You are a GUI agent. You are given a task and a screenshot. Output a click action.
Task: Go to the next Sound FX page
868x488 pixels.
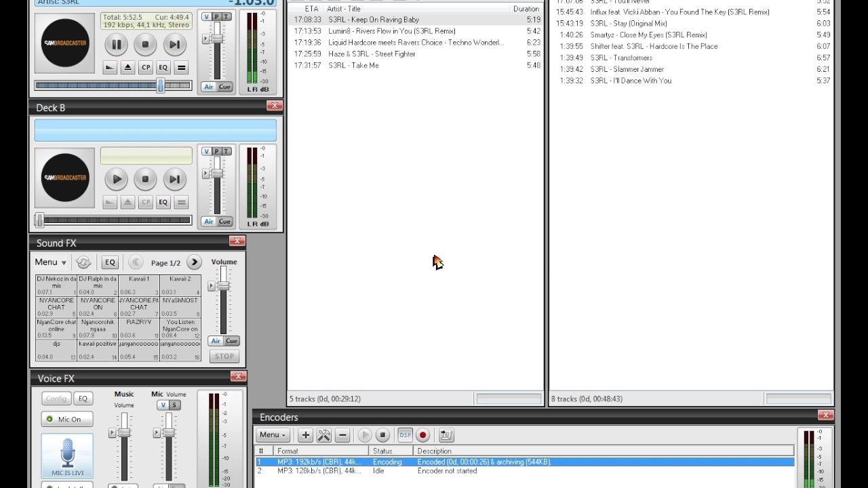pyautogui.click(x=194, y=262)
